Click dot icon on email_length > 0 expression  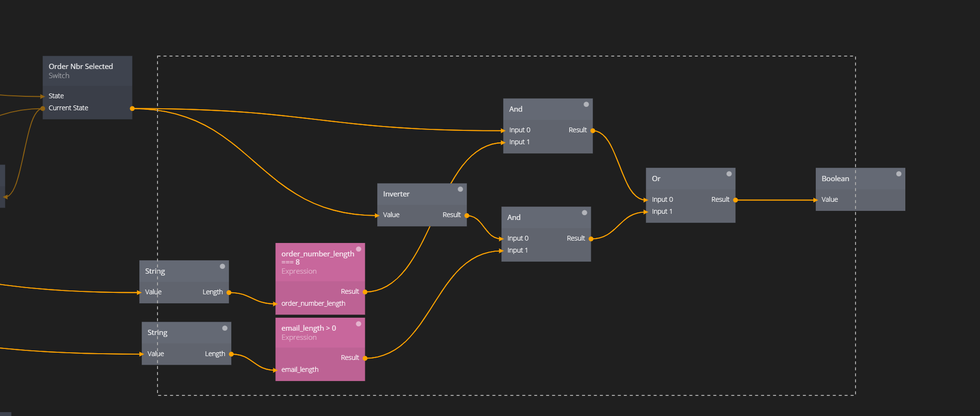(x=359, y=324)
